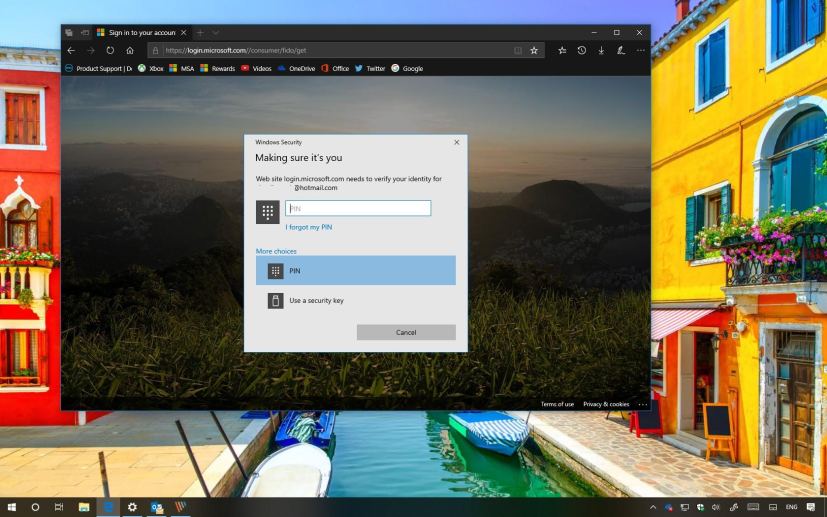This screenshot has width=827, height=517.
Task: Collapse the More choices link
Action: [x=276, y=251]
